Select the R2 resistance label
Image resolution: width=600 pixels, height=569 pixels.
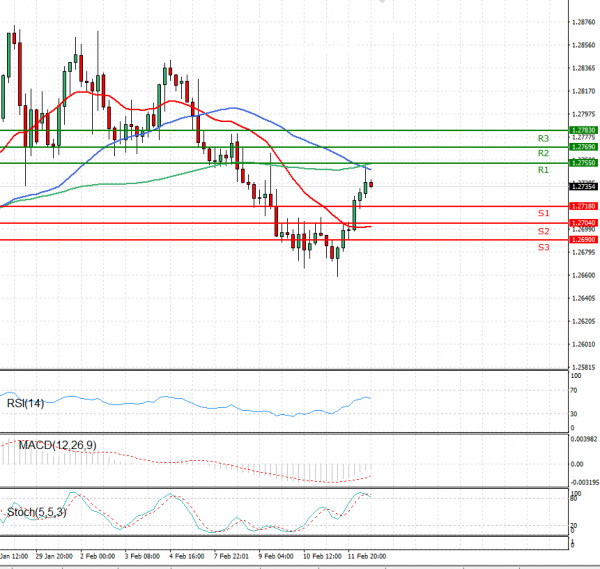click(x=543, y=154)
